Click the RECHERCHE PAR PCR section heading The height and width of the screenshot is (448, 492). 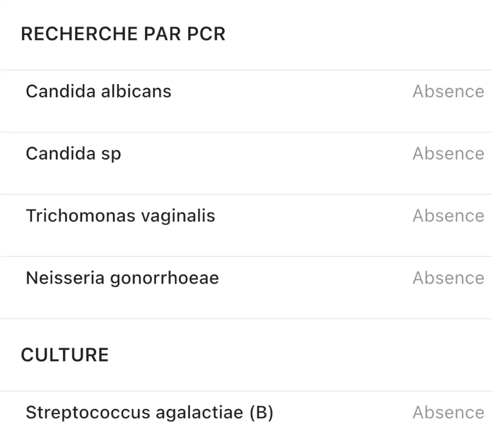(123, 34)
